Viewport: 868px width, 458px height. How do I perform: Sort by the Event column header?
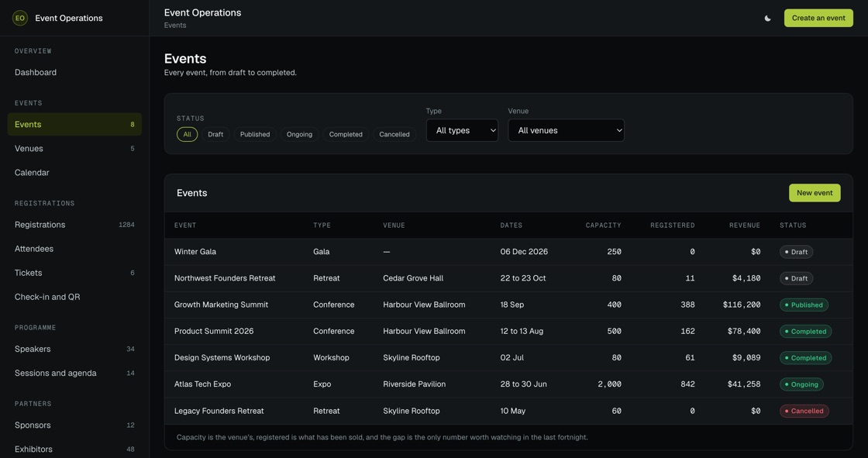[185, 226]
